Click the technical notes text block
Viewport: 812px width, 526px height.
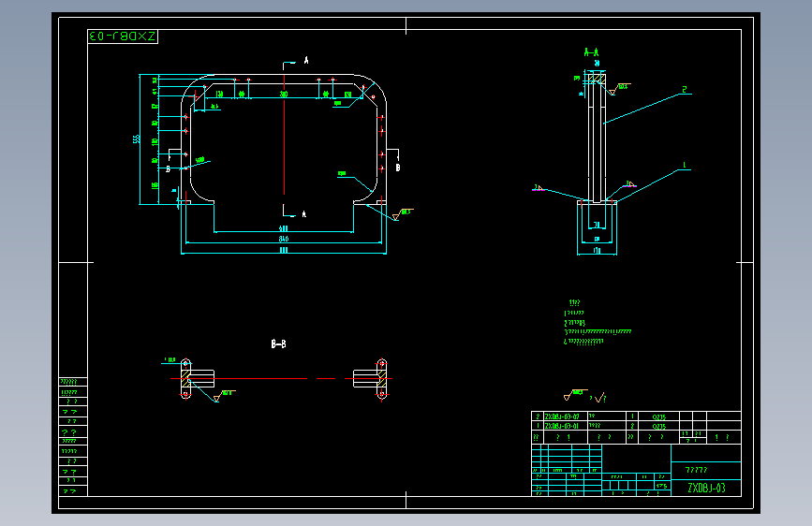598,322
